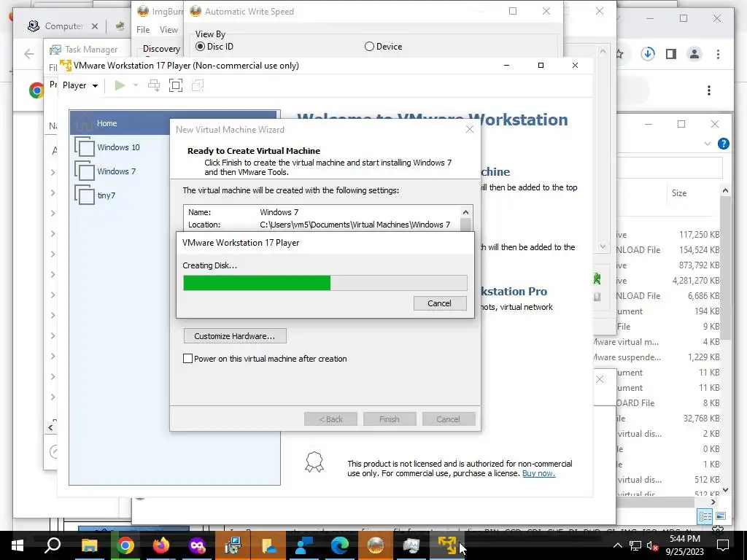
Task: Click Chrome profile avatar icon
Action: tap(694, 54)
